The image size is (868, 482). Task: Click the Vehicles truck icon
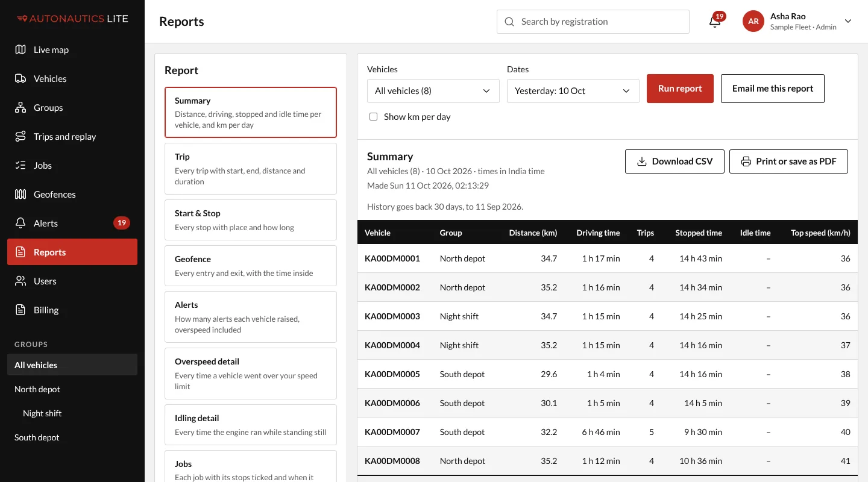click(20, 79)
